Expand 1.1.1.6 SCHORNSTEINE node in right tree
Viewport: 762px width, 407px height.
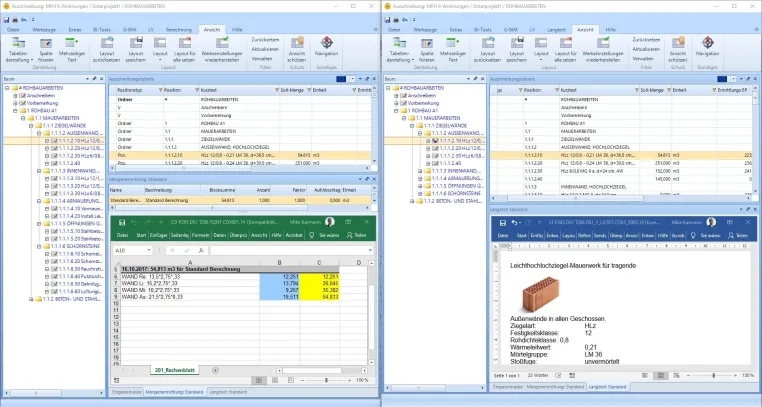420,193
